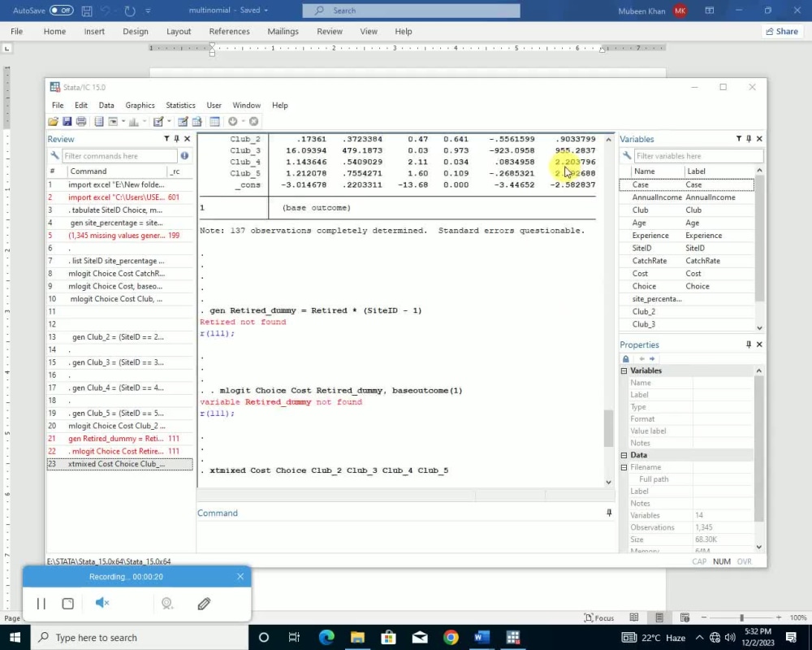Click the Review panel info icon
Screen dimensions: 812x650
(x=184, y=155)
